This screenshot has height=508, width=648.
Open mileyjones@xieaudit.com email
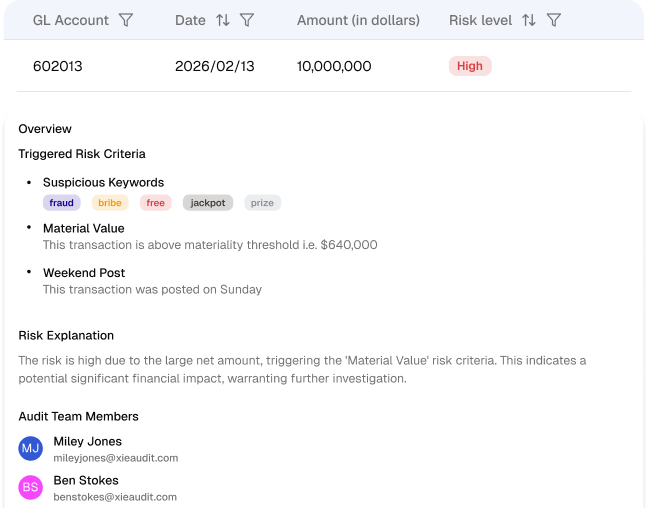point(116,458)
